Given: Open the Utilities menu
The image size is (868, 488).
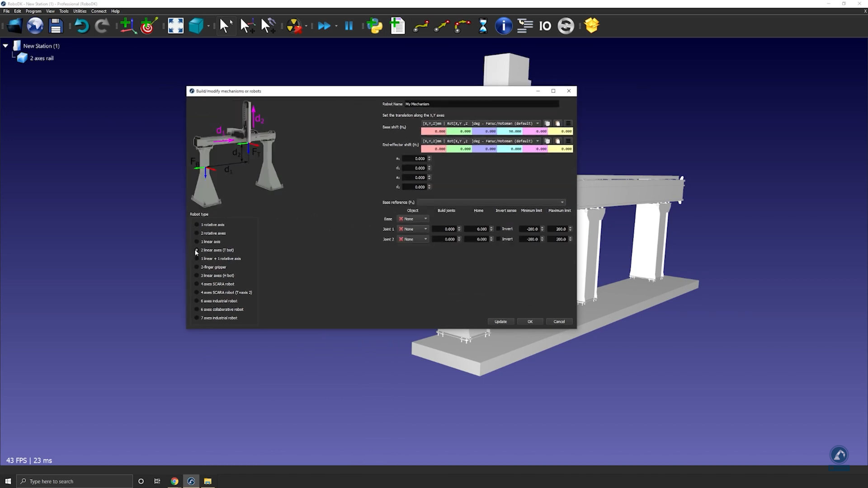Looking at the screenshot, I should (80, 11).
